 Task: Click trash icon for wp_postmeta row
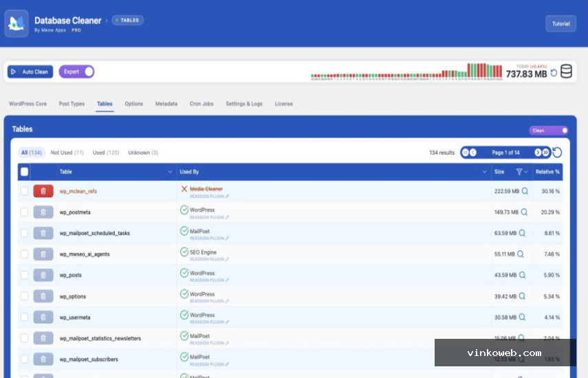point(43,212)
